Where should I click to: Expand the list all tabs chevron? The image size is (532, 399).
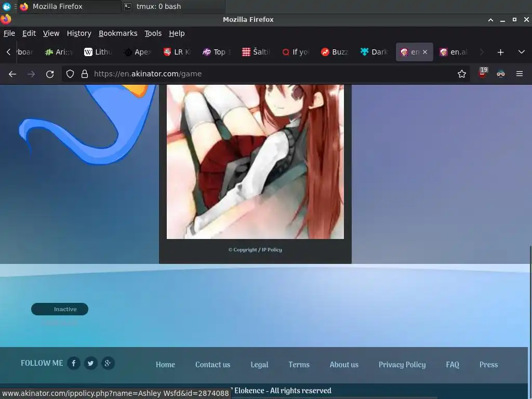coord(522,52)
